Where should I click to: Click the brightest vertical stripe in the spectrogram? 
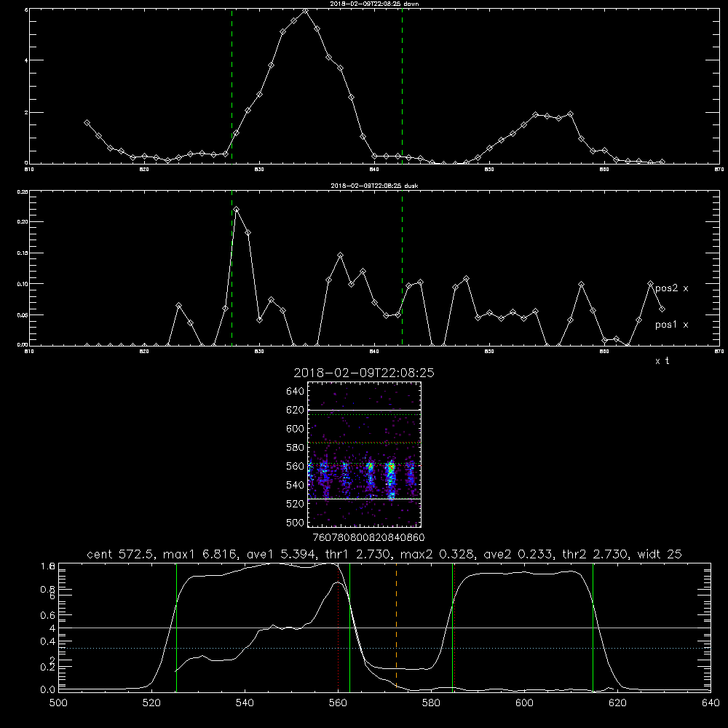tap(391, 478)
